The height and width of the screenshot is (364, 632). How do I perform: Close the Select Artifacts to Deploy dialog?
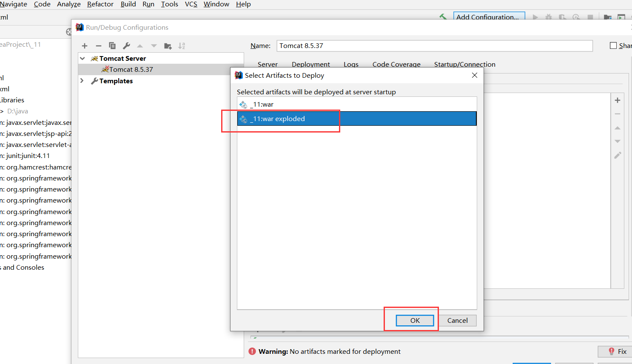click(475, 75)
